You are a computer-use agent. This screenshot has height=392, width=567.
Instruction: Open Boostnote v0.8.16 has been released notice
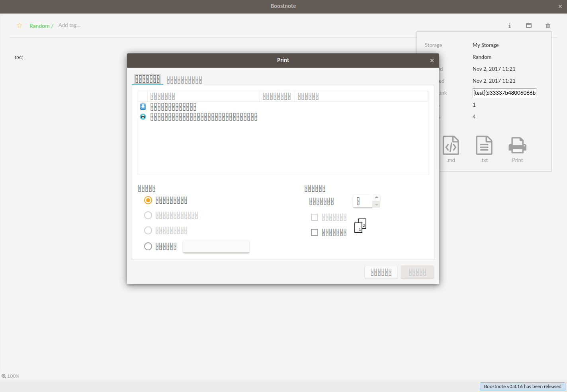(522, 386)
